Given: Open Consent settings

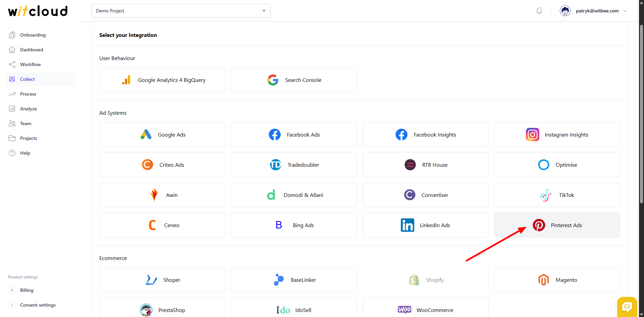Looking at the screenshot, I should 40,305.
